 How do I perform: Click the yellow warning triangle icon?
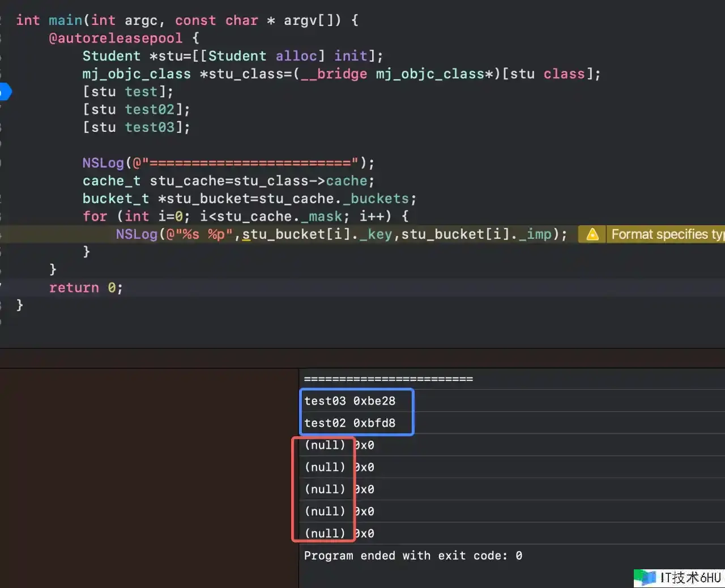click(592, 234)
